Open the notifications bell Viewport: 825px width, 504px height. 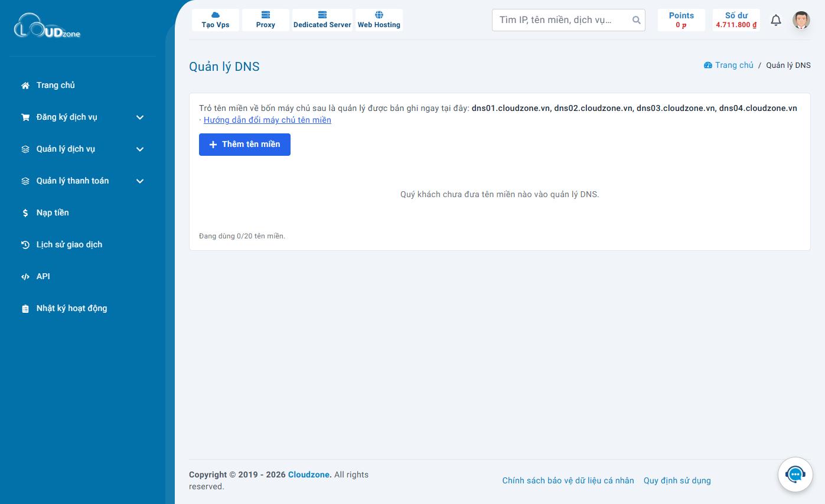point(776,20)
